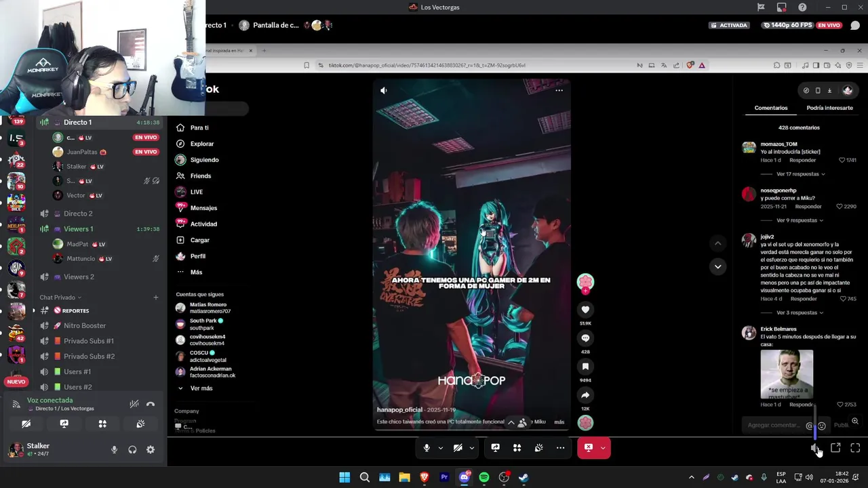Adjust the stream volume slider
This screenshot has width=868, height=488.
(815, 422)
